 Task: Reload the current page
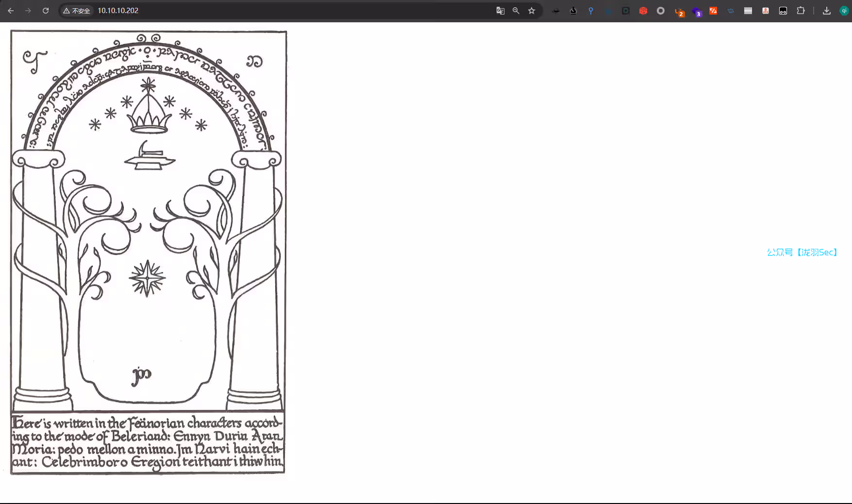tap(46, 11)
